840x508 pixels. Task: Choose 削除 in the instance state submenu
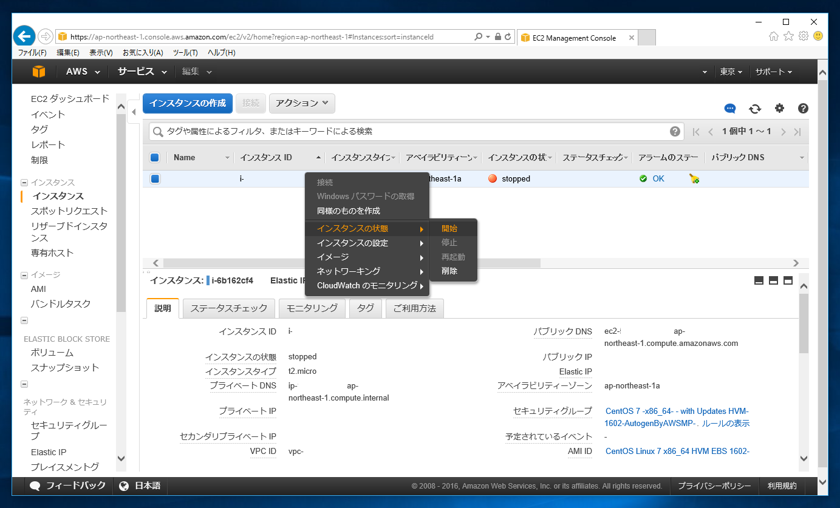449,271
